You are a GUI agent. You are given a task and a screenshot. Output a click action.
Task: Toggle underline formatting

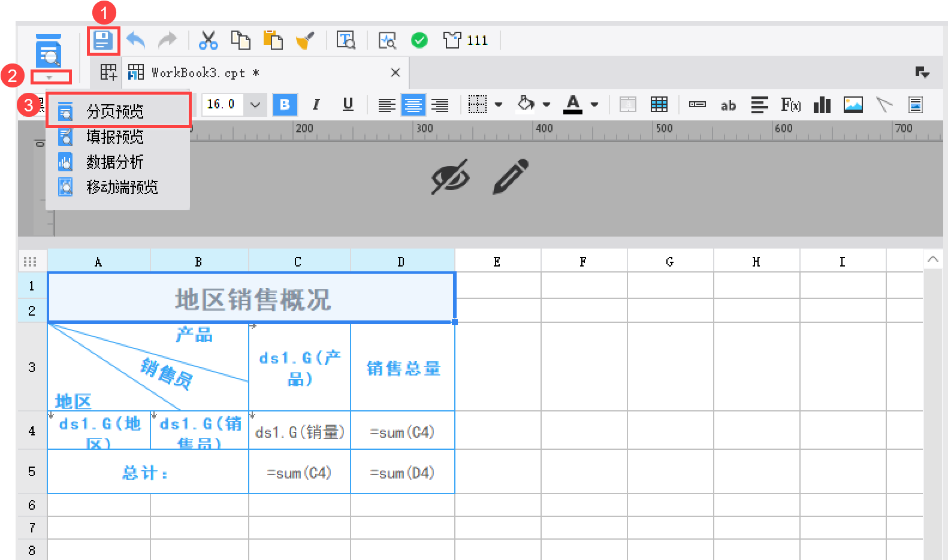point(348,105)
